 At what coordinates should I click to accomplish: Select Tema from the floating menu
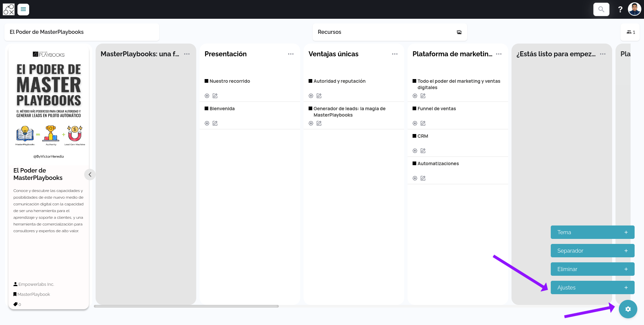pos(593,232)
